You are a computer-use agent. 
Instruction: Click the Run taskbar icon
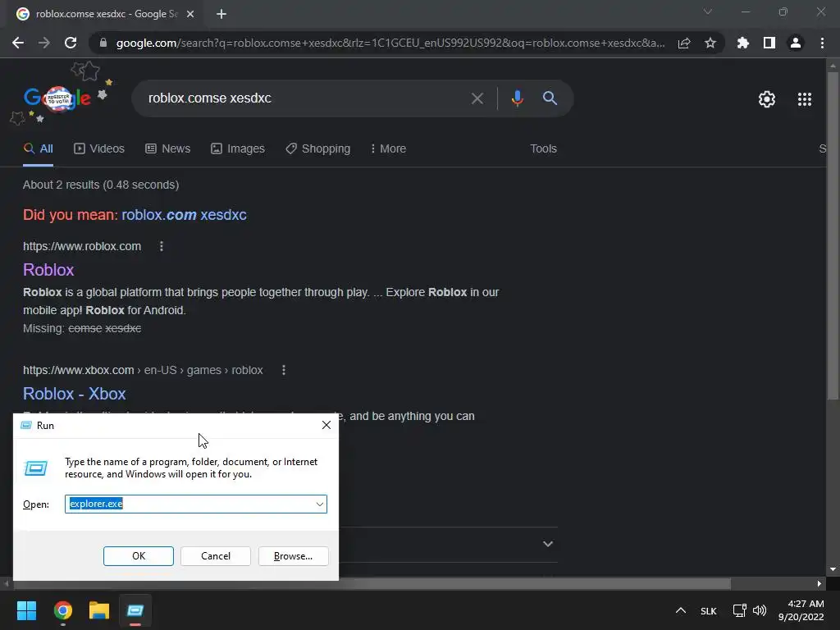[x=135, y=610]
